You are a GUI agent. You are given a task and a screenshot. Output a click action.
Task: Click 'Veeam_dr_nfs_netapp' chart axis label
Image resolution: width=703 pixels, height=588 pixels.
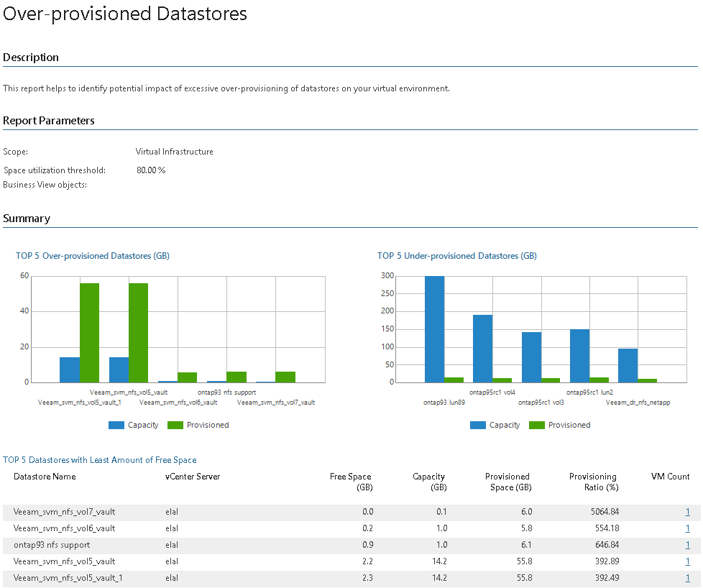[638, 403]
